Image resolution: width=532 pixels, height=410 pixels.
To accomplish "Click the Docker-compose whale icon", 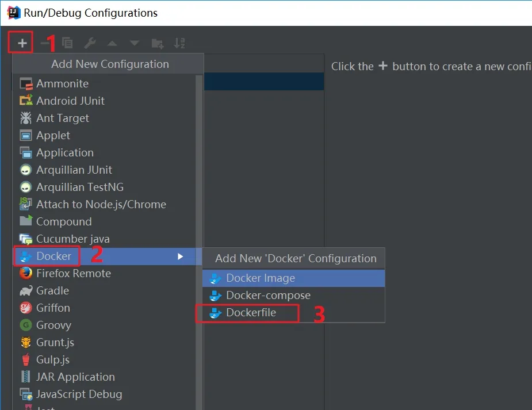I will [x=216, y=296].
